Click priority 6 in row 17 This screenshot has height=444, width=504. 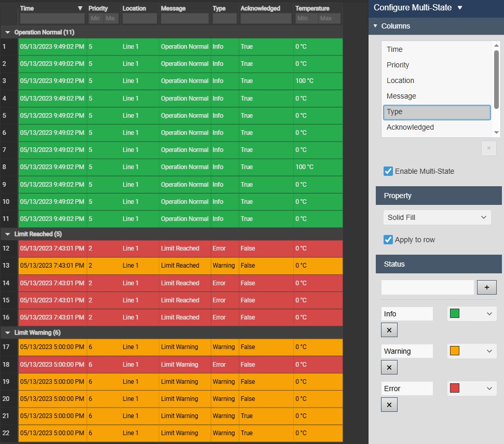click(x=90, y=346)
